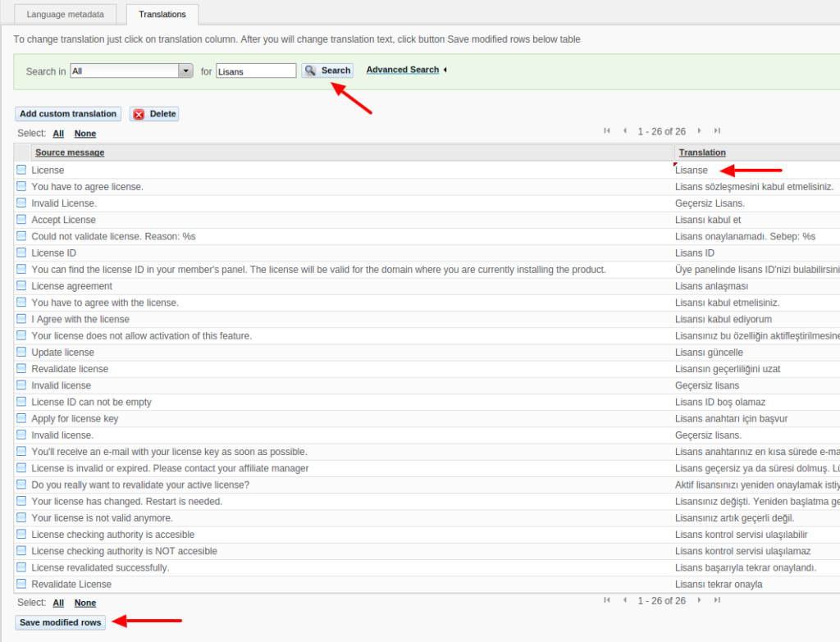Click the next page arrow below the table
This screenshot has width=840, height=642.
(x=699, y=600)
